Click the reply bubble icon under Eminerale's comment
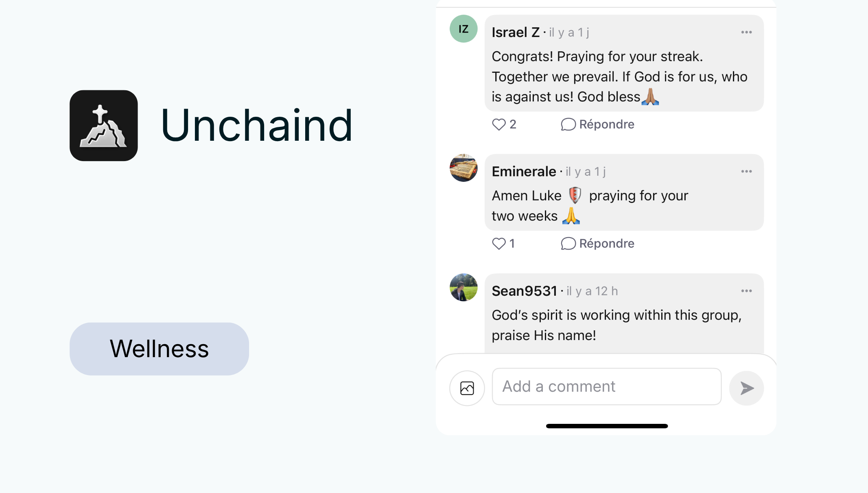This screenshot has height=493, width=868. pos(568,243)
